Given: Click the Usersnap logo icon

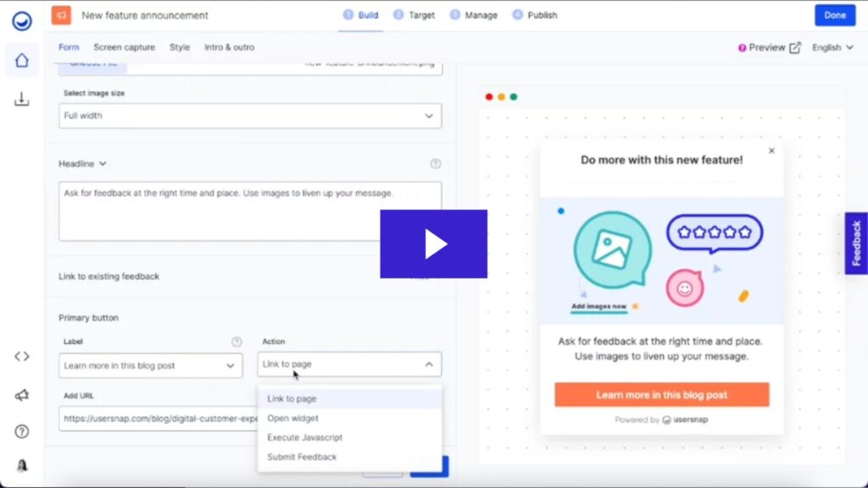Looking at the screenshot, I should (x=22, y=20).
